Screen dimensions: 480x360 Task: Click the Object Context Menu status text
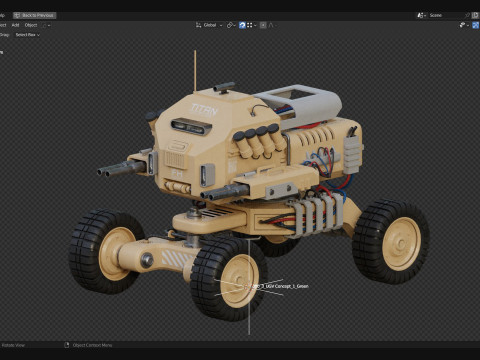tap(92, 345)
